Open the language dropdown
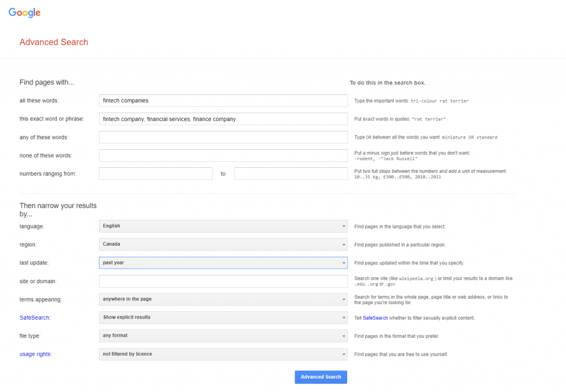 coord(223,226)
